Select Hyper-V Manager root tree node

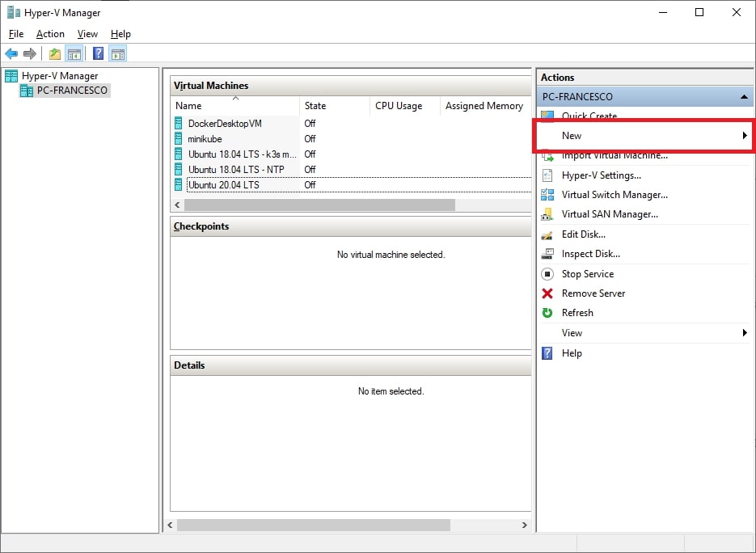coord(60,76)
